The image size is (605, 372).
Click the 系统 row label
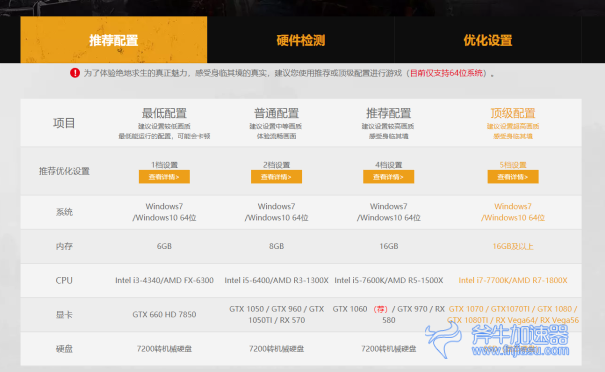[x=64, y=212]
